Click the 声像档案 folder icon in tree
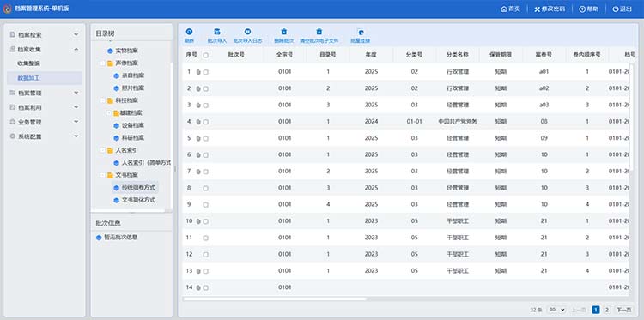 tap(110, 63)
